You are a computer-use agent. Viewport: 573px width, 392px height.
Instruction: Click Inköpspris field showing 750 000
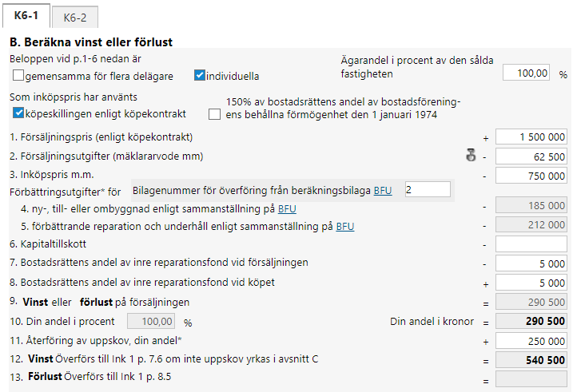[531, 176]
